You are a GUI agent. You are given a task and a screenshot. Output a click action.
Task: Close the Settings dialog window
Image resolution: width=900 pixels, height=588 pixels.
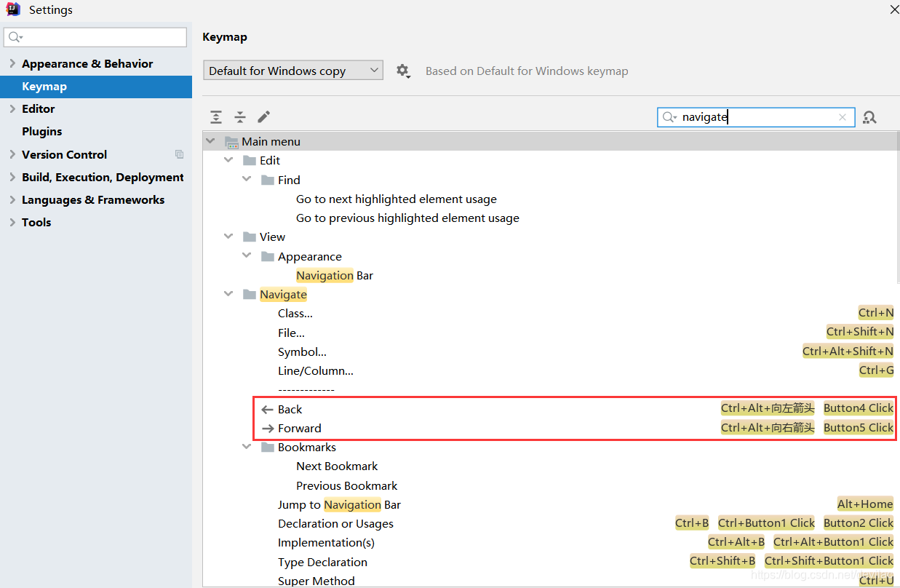coord(894,9)
